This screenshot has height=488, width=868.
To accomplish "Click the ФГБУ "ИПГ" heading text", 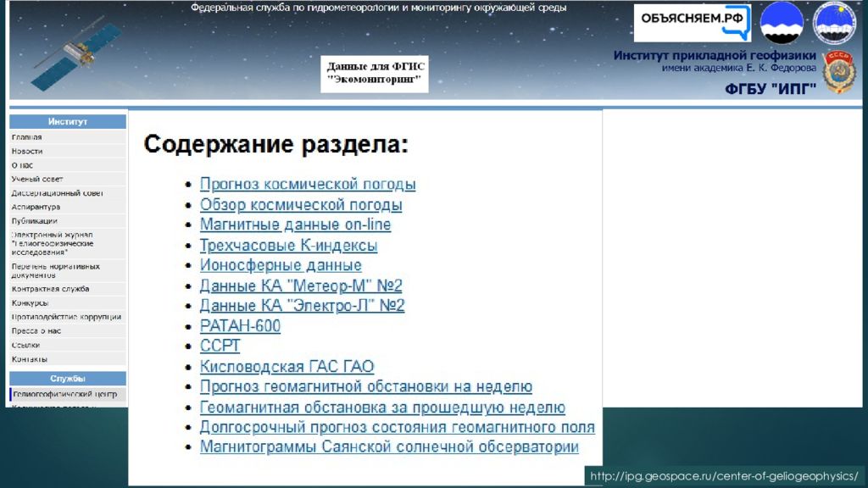I will (771, 88).
